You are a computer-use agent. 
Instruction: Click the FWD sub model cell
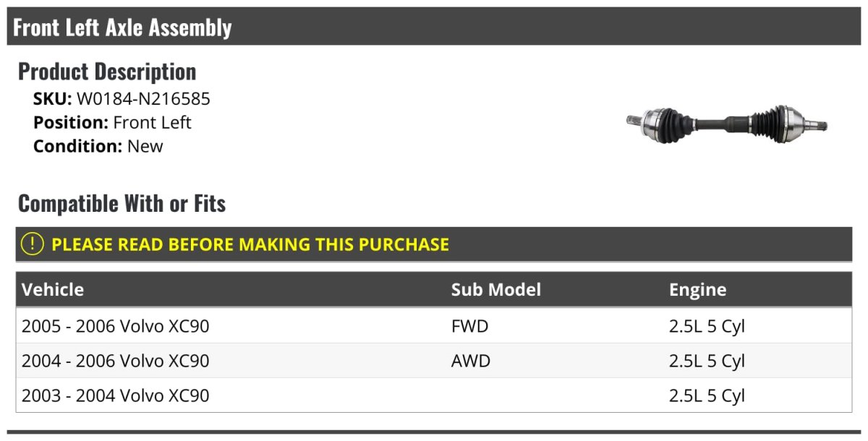coord(469,326)
